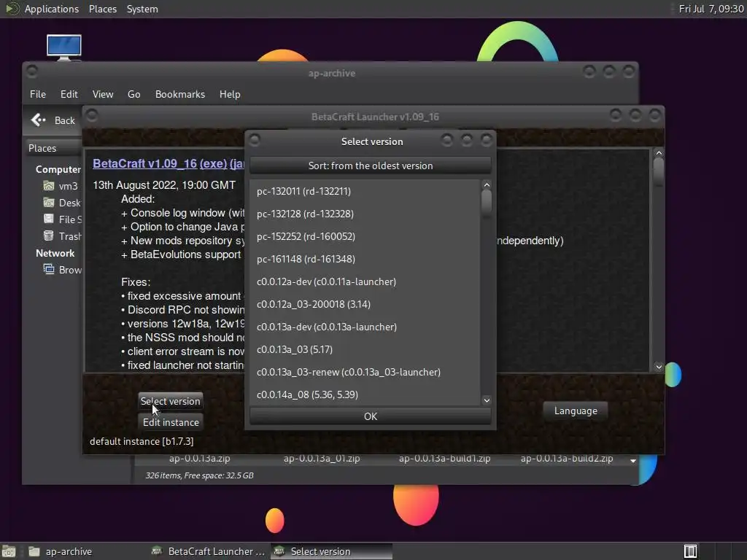
Task: Click the Sort: from the oldest version button
Action: pos(370,166)
